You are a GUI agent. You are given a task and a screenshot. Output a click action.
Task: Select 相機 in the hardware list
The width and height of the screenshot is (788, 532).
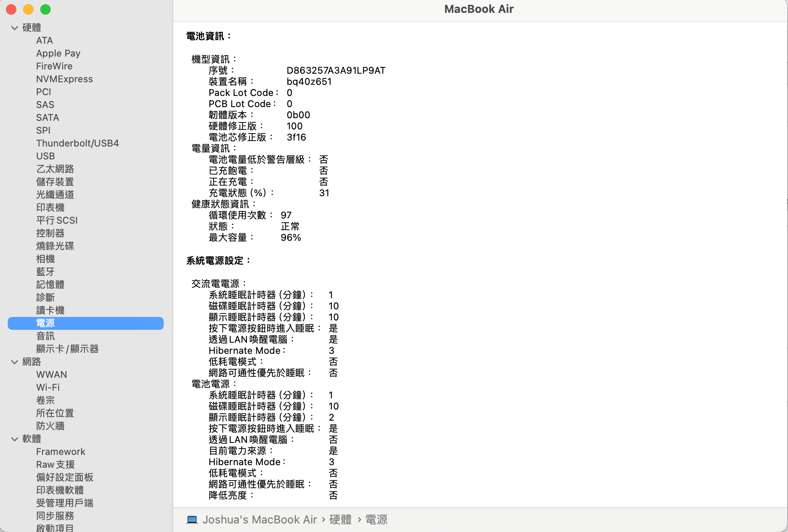coord(45,259)
